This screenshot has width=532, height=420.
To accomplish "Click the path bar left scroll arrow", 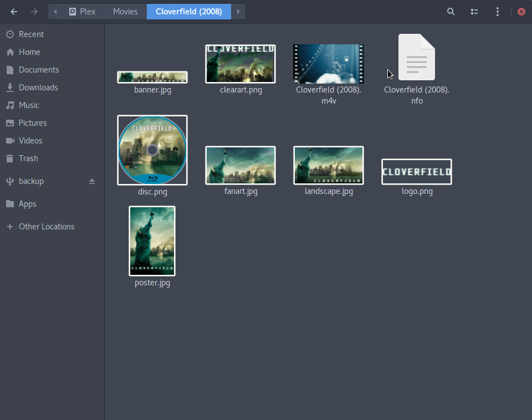I will coord(55,12).
